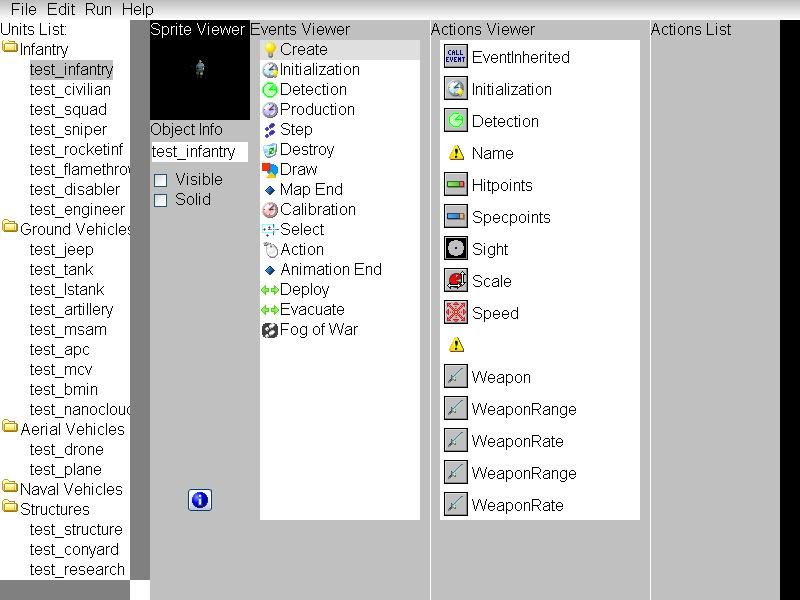Click the sprite preview thumbnail
The height and width of the screenshot is (600, 800).
coord(200,70)
